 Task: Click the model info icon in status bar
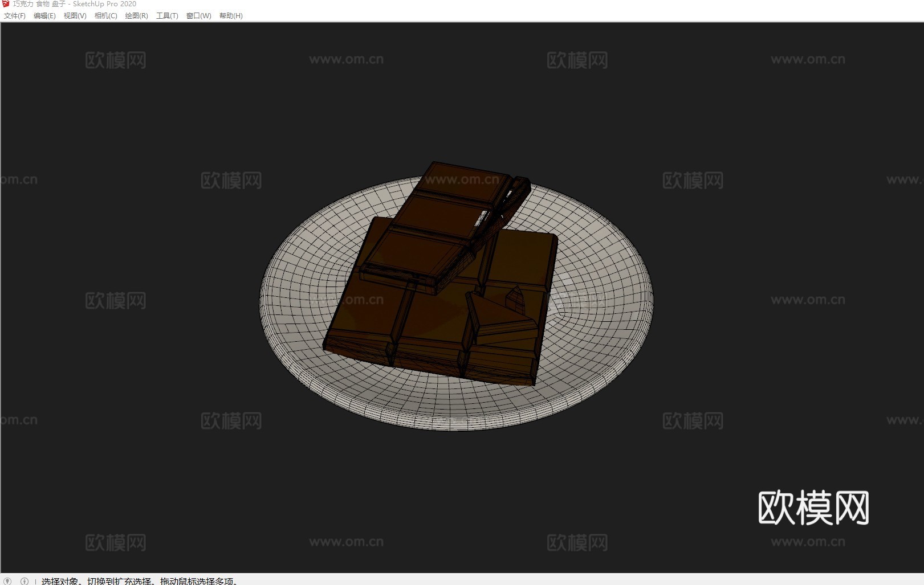tap(25, 581)
